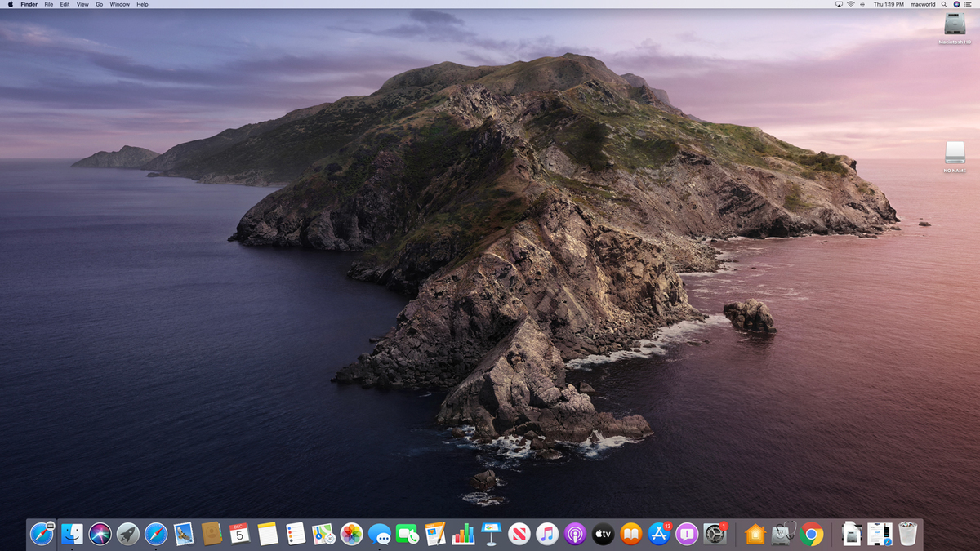980x551 pixels.
Task: Expand the macworld user menu
Action: click(923, 4)
